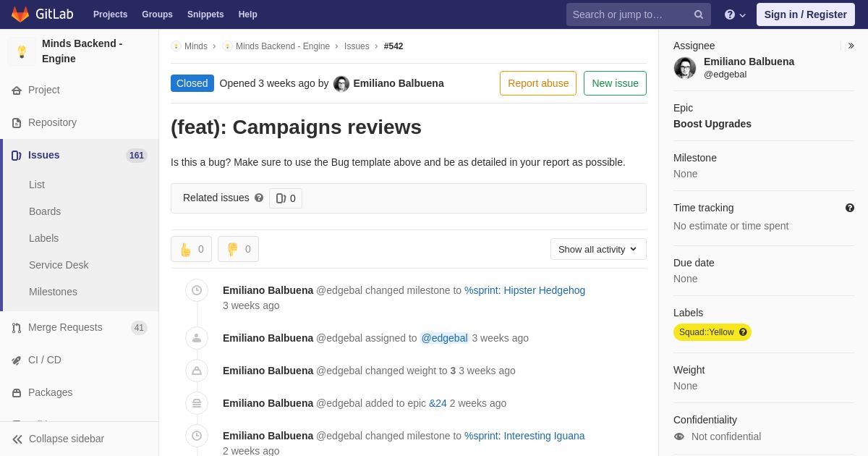Click the Squad::Yellow label help icon

[743, 332]
